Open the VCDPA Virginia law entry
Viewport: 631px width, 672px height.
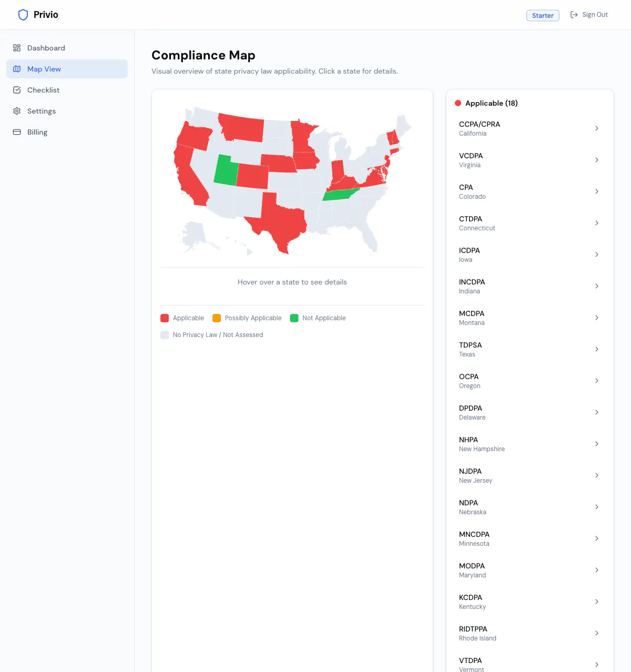530,160
